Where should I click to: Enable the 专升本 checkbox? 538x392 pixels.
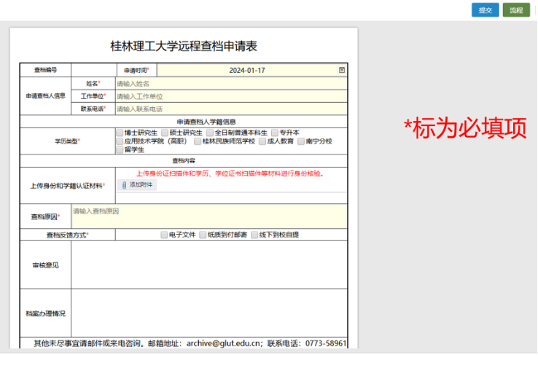click(275, 133)
